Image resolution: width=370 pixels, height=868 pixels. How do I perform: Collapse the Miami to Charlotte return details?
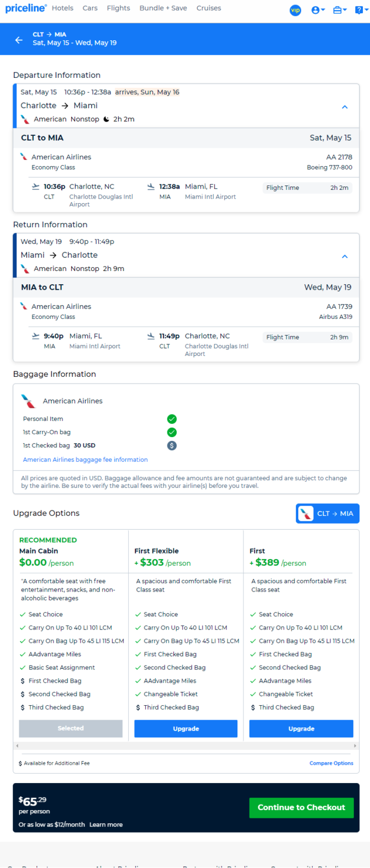[x=345, y=257]
